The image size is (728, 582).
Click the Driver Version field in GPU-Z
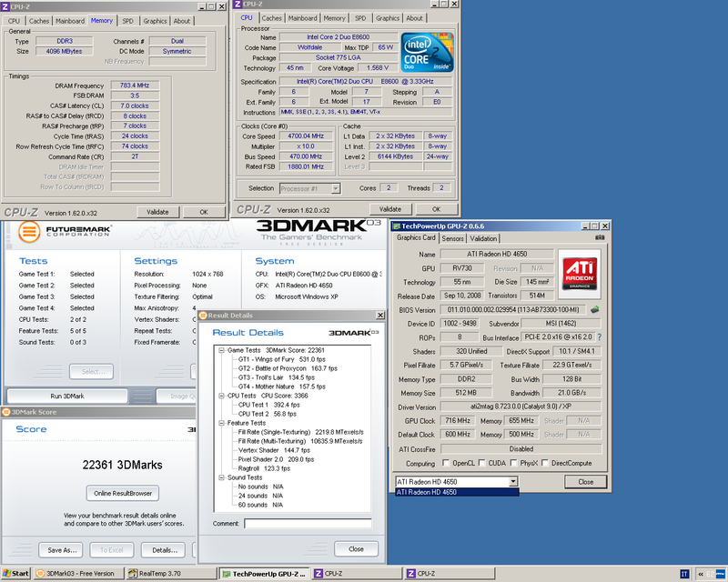(521, 406)
